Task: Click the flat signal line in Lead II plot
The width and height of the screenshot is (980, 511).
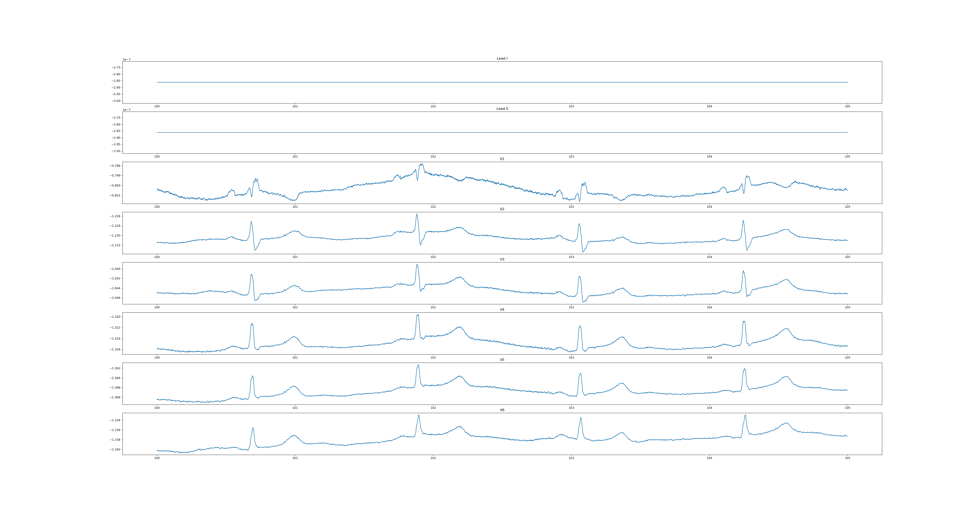Action: (502, 132)
